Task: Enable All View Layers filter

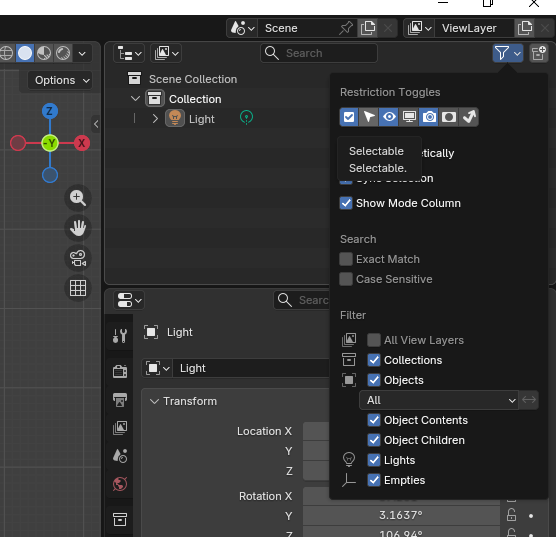Action: (374, 340)
